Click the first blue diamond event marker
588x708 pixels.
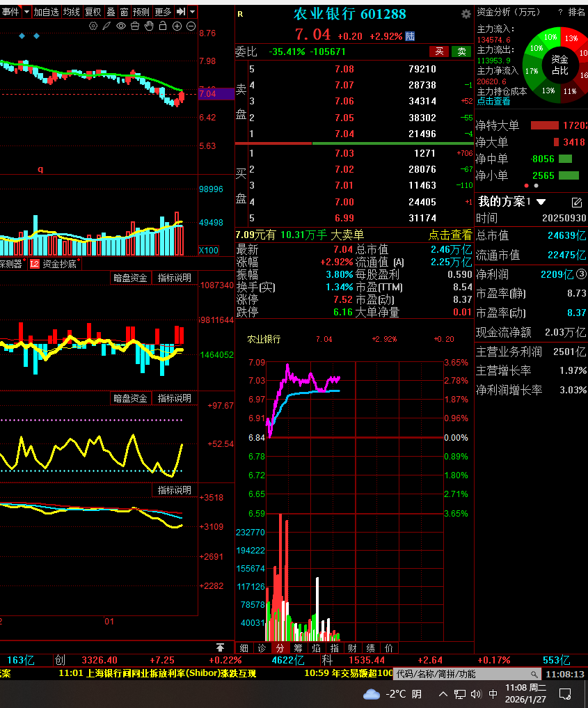(22, 36)
